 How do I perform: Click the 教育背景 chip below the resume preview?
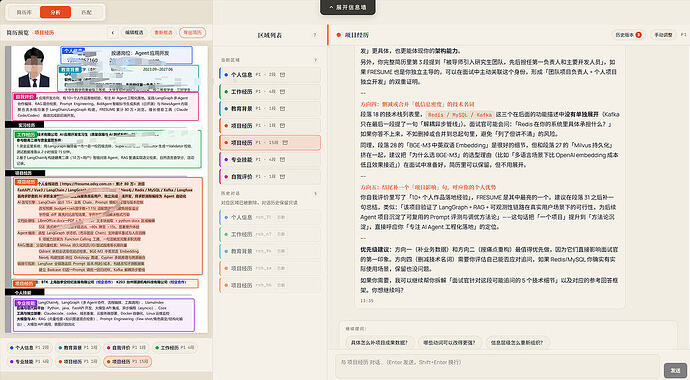pyautogui.click(x=77, y=347)
